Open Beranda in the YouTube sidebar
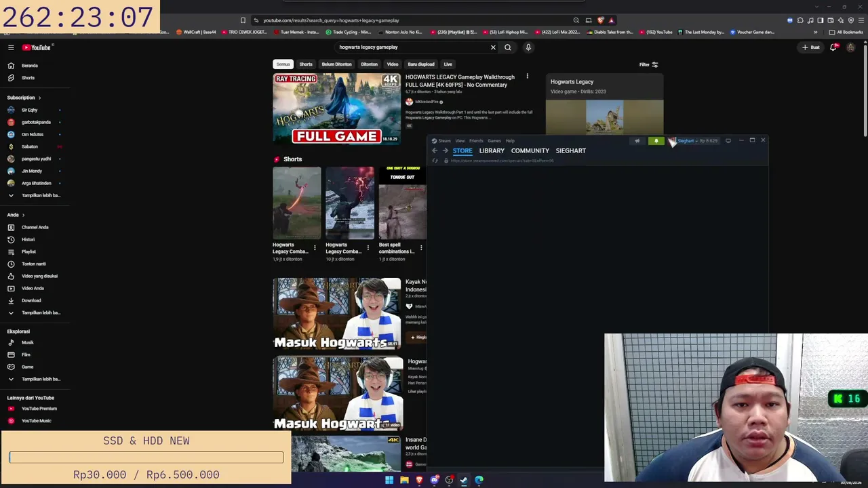The height and width of the screenshot is (488, 868). coord(30,66)
